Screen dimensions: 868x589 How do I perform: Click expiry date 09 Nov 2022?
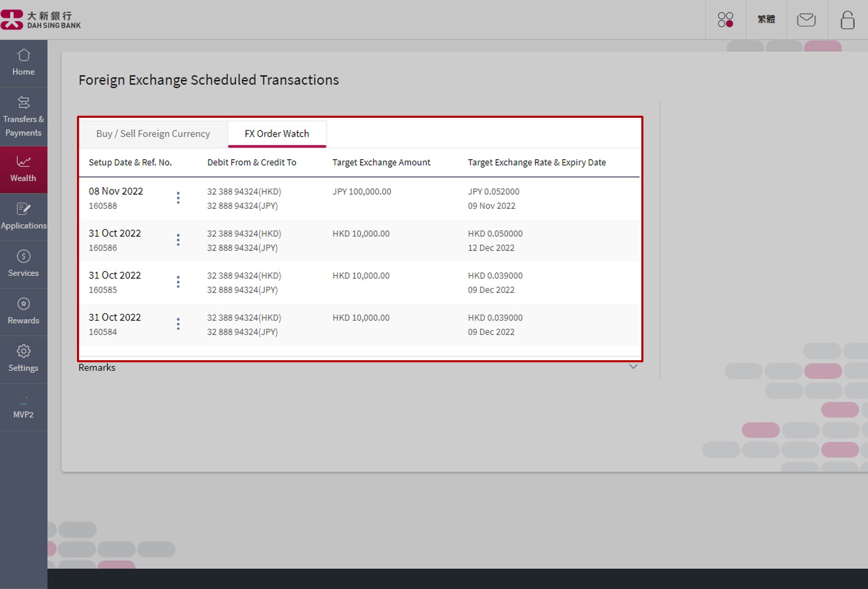[492, 206]
